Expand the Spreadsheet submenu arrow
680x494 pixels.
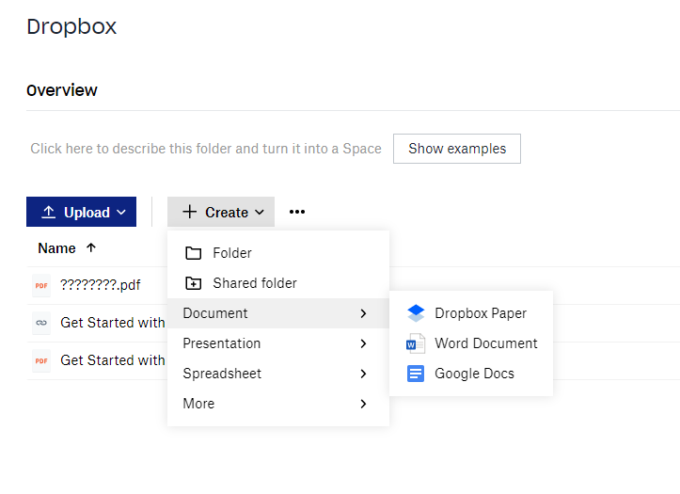(x=363, y=373)
